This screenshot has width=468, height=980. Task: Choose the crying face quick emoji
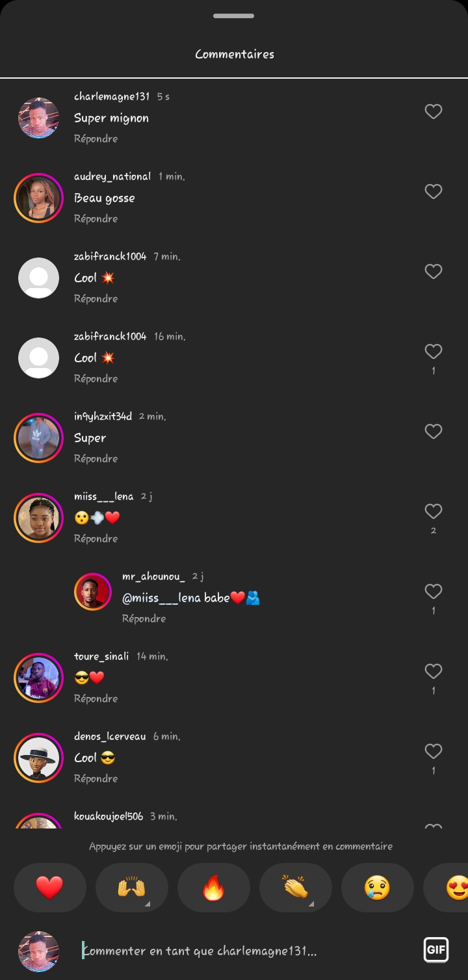[x=377, y=888]
